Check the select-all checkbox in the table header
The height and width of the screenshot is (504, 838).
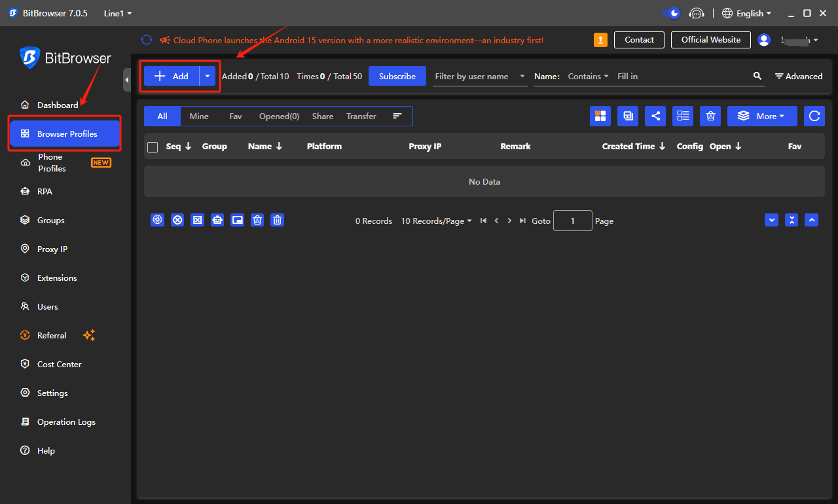tap(153, 147)
